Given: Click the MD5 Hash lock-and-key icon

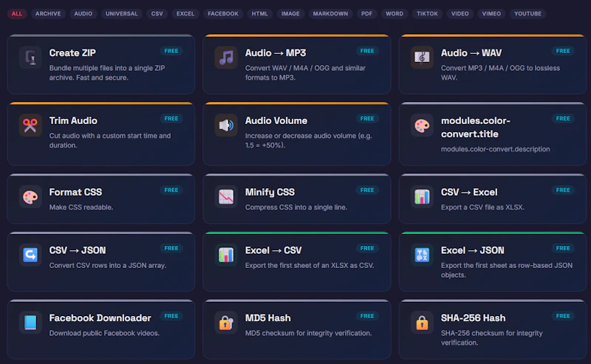Looking at the screenshot, I should (226, 323).
